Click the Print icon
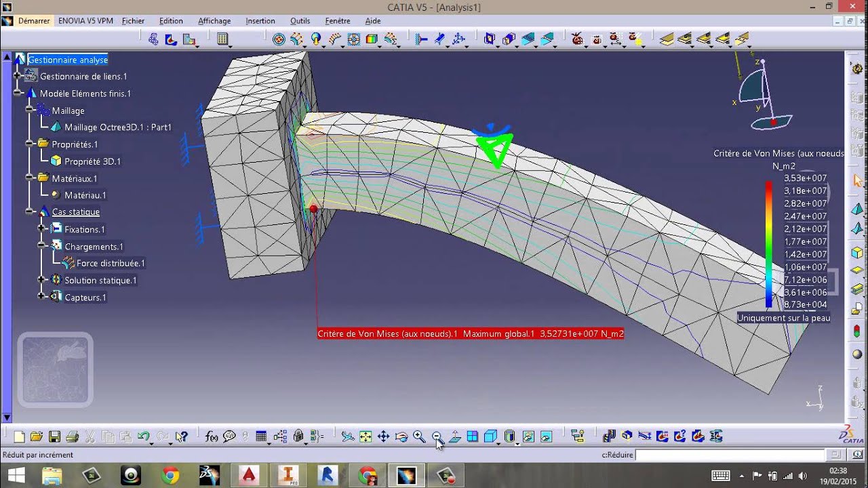This screenshot has height=488, width=868. click(73, 437)
